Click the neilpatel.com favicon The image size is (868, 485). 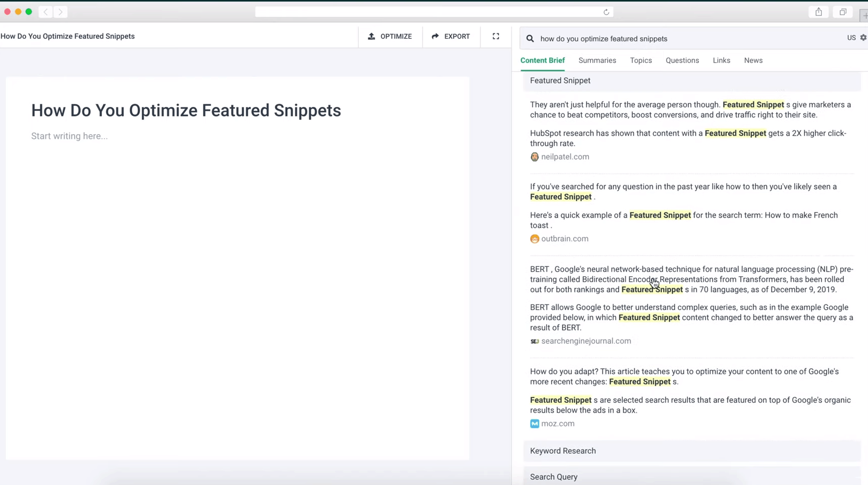(x=534, y=157)
